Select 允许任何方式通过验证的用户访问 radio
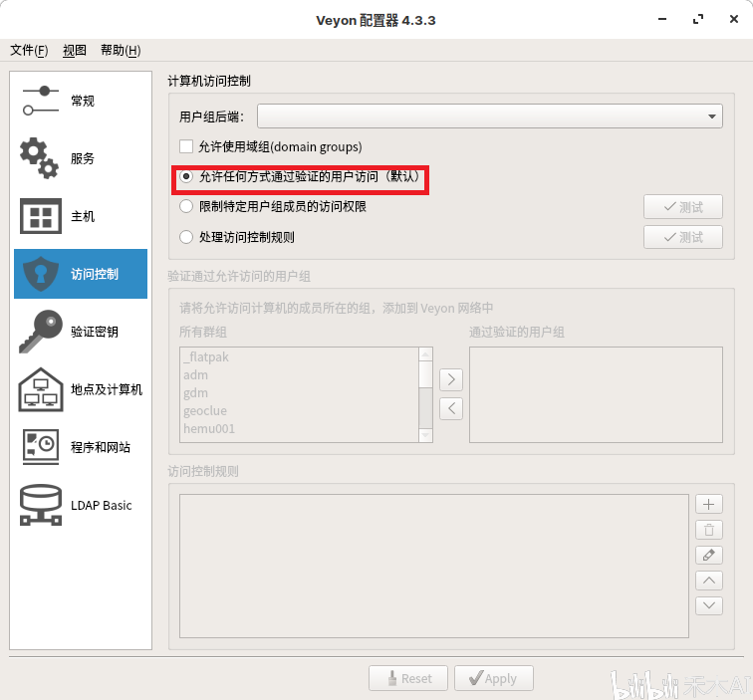The width and height of the screenshot is (753, 700). coord(186,176)
